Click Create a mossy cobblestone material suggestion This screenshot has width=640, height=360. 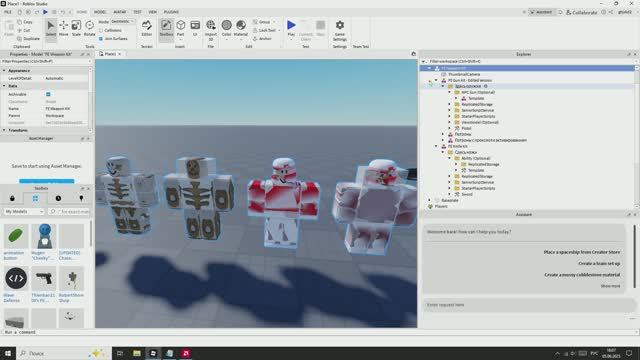click(x=582, y=275)
